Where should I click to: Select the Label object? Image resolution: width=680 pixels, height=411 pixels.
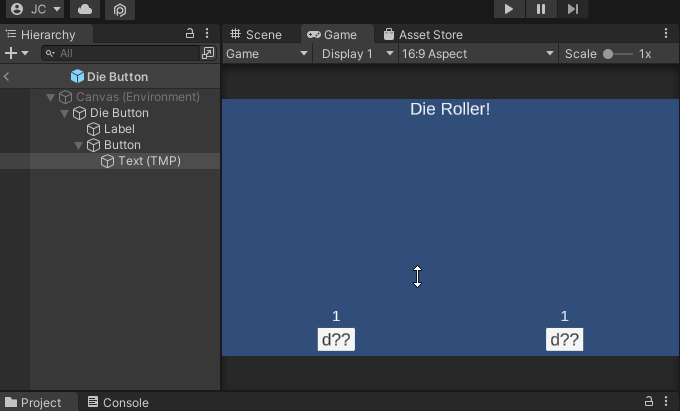tap(119, 129)
